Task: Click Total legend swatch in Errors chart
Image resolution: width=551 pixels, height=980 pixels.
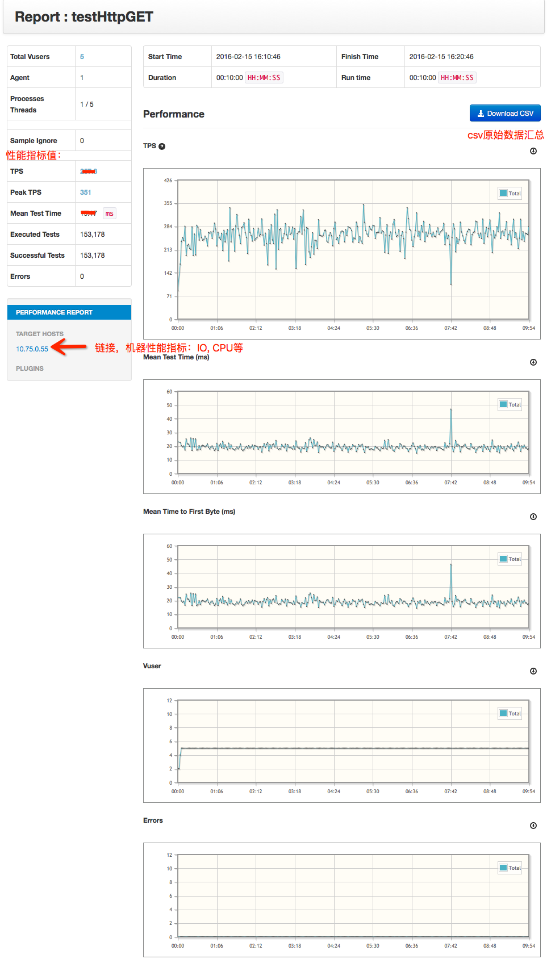Action: (503, 868)
